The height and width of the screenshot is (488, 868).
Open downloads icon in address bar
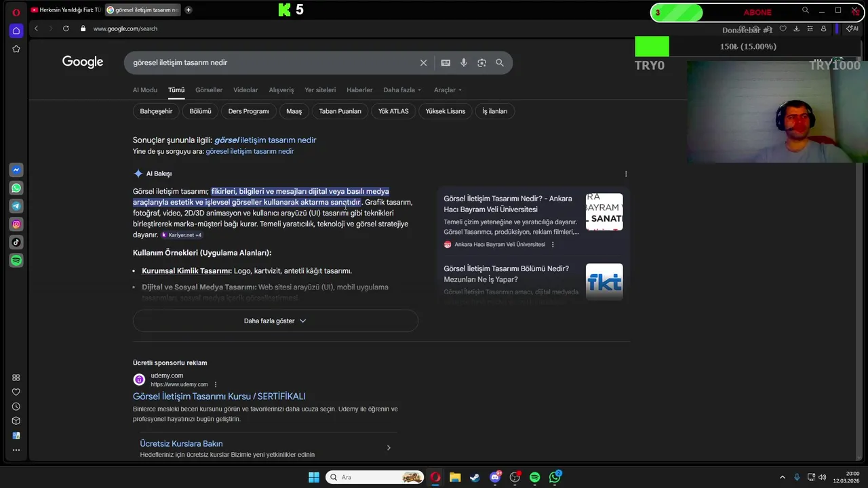pos(796,28)
